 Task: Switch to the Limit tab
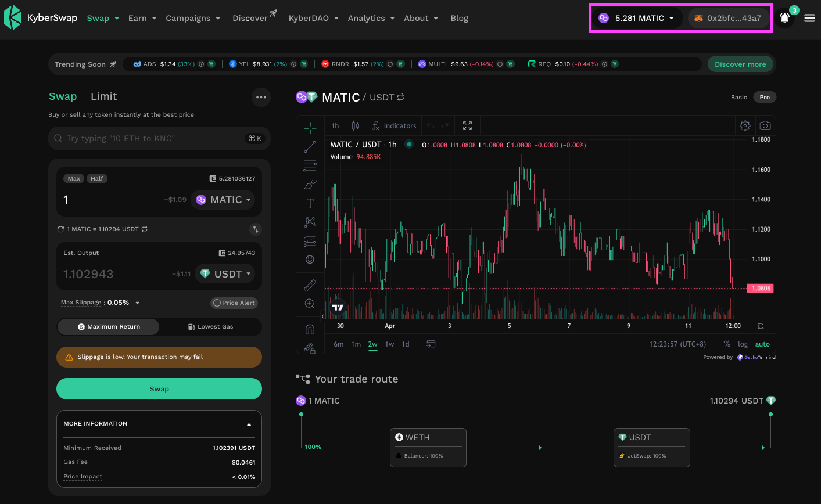click(104, 96)
